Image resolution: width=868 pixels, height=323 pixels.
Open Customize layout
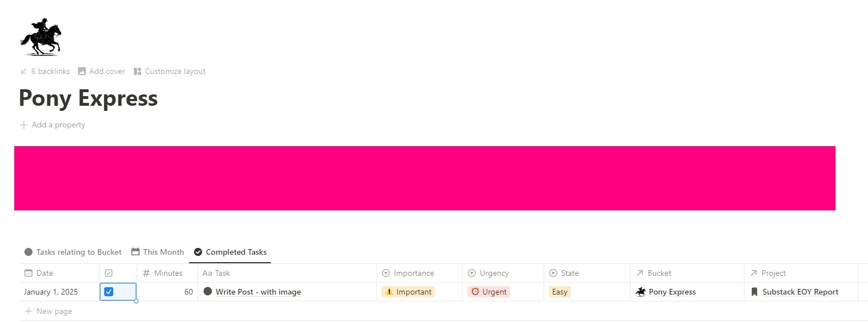pyautogui.click(x=170, y=71)
